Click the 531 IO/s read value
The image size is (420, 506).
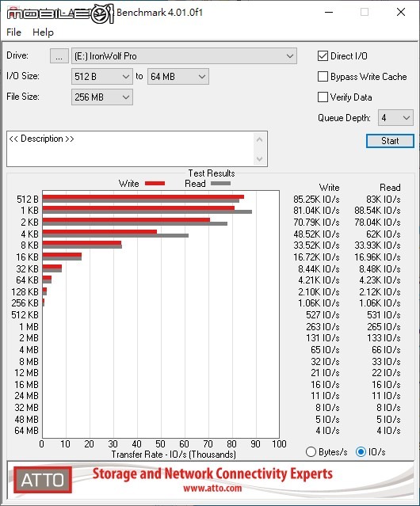(384, 315)
